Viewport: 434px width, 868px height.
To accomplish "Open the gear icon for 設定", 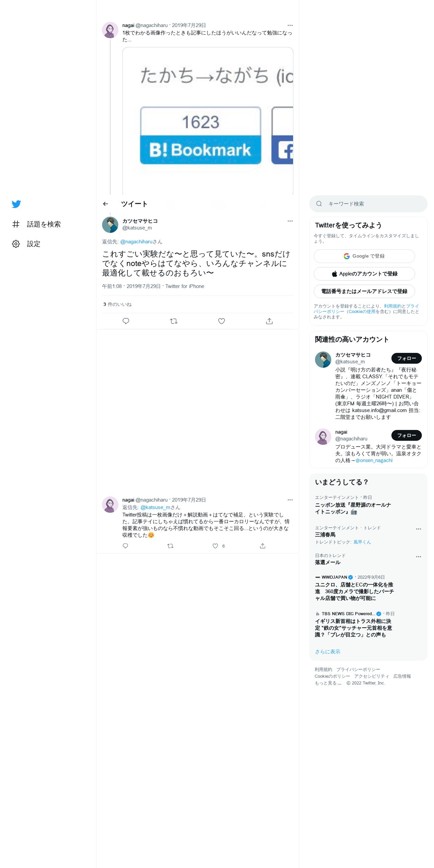I will pos(16,244).
